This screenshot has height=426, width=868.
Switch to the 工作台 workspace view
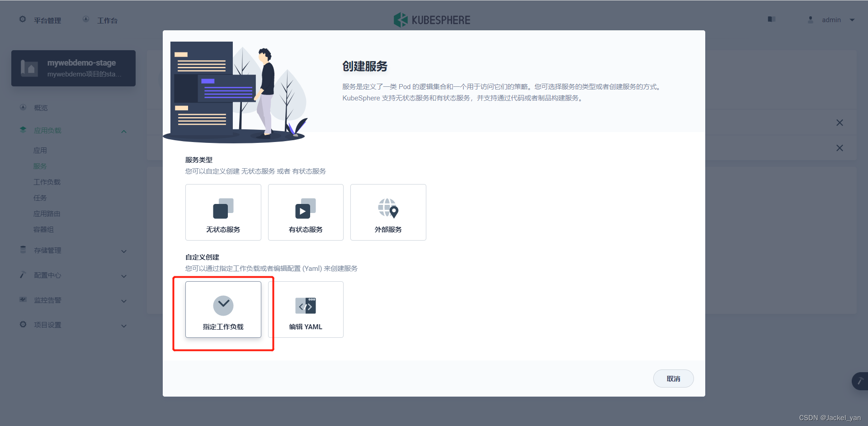[x=107, y=20]
